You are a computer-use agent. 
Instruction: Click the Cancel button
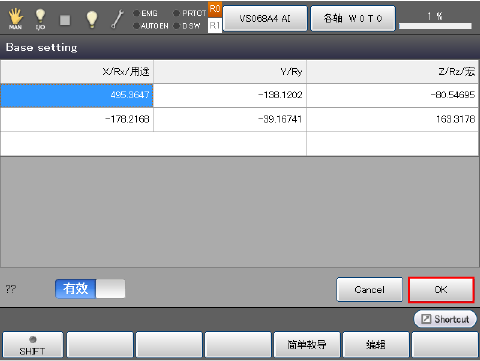(369, 290)
